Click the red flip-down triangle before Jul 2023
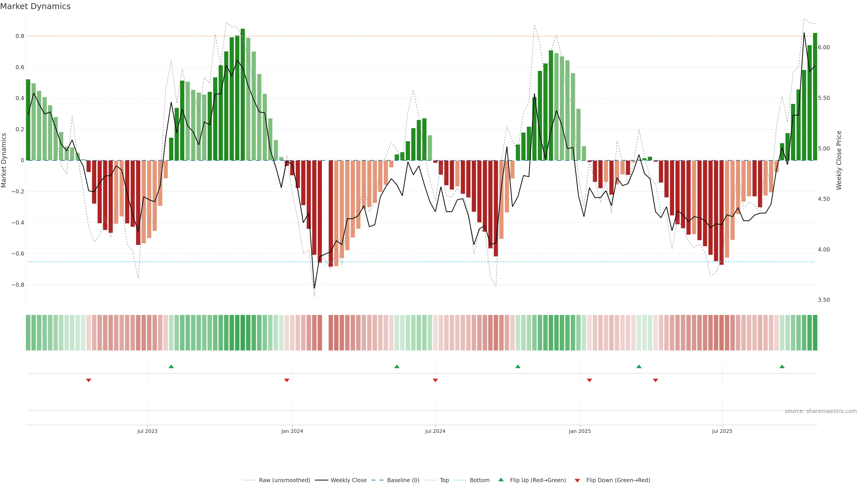Screen dimensions: 868x488 [x=89, y=380]
